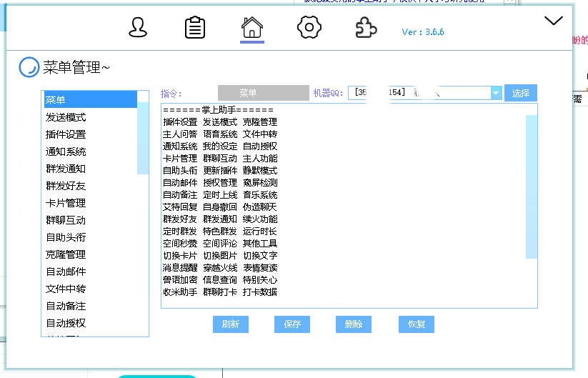Click 自身撤回 in the menu text

click(x=220, y=207)
